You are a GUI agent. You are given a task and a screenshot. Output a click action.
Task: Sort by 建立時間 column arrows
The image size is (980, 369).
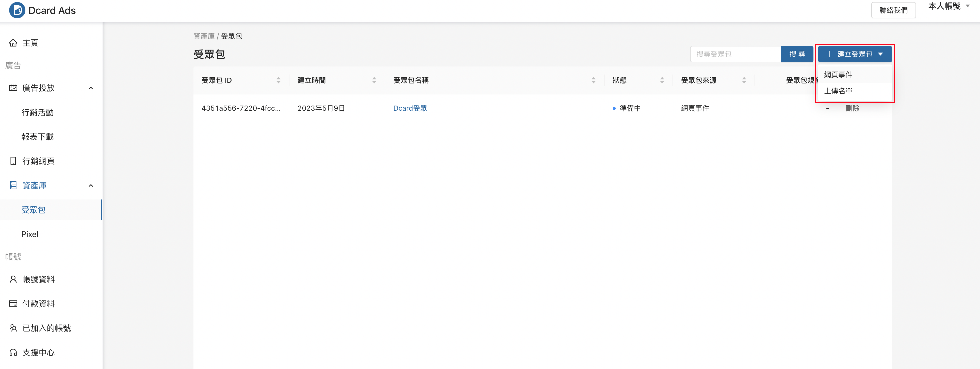pyautogui.click(x=374, y=80)
